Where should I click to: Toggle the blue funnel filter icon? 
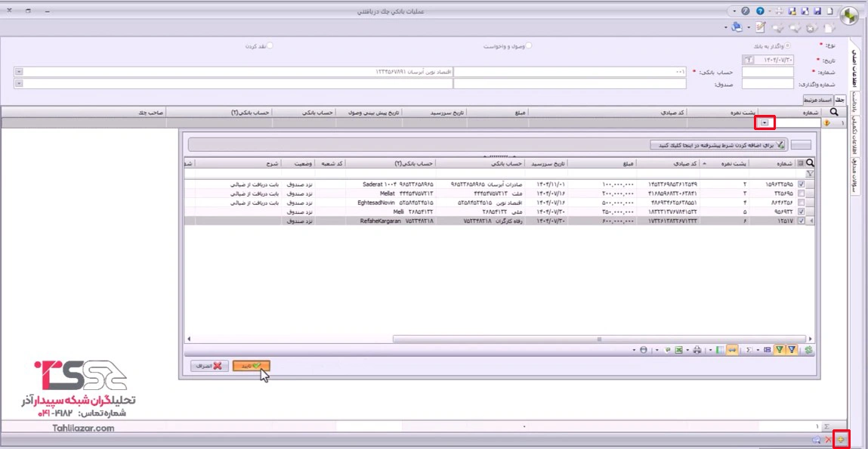point(792,350)
